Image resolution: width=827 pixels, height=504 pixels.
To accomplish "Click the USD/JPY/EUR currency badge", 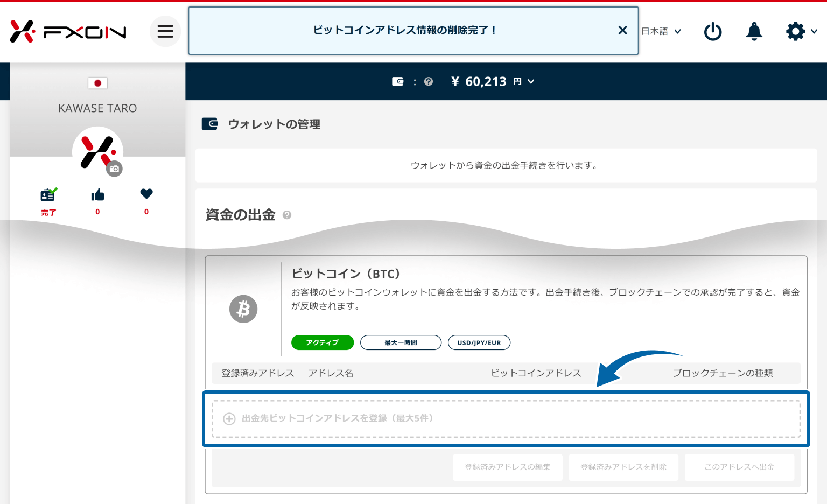I will [x=479, y=342].
